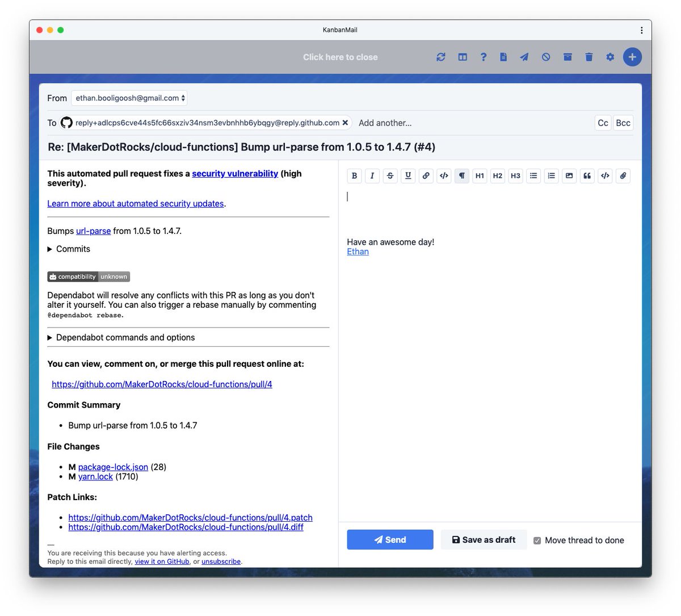Image resolution: width=681 pixels, height=616 pixels.
Task: Open the yarn.lock link
Action: [95, 476]
